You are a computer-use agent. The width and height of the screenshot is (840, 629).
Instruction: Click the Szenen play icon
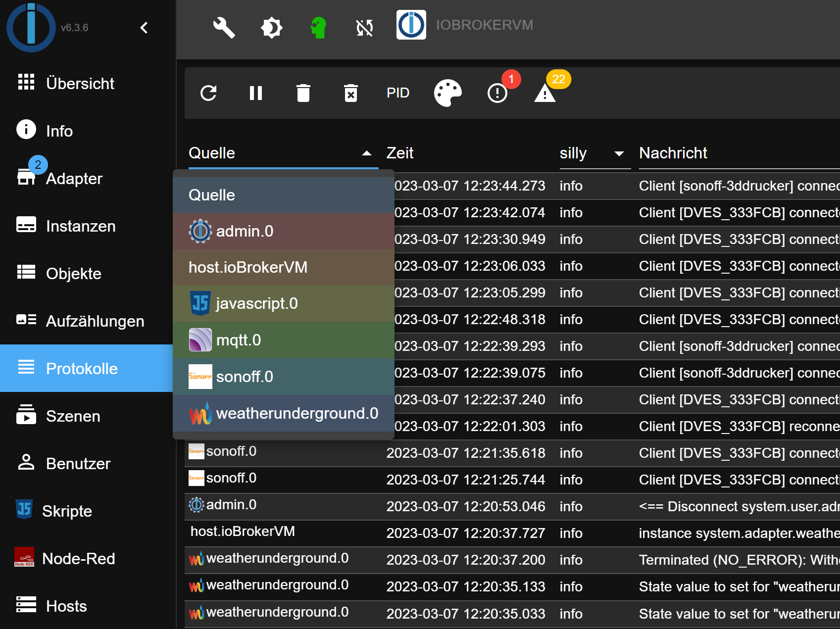[x=26, y=414]
